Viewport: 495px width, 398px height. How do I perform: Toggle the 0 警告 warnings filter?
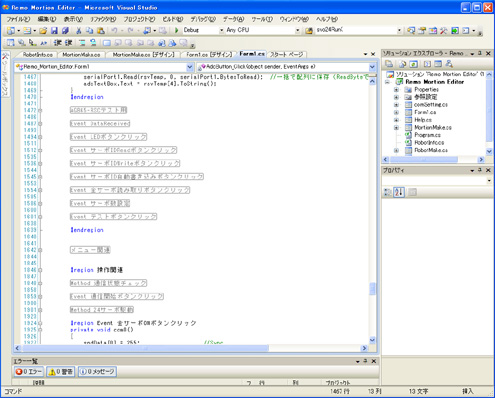coord(60,371)
